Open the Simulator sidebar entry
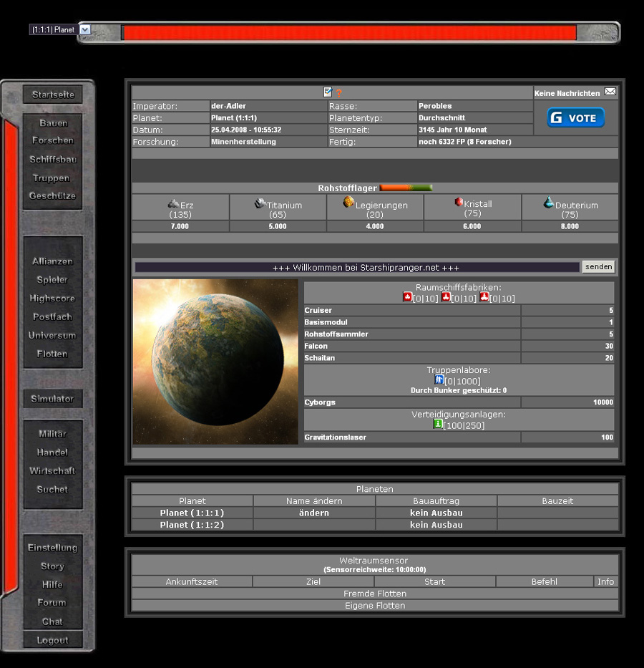The height and width of the screenshot is (668, 644). (52, 399)
